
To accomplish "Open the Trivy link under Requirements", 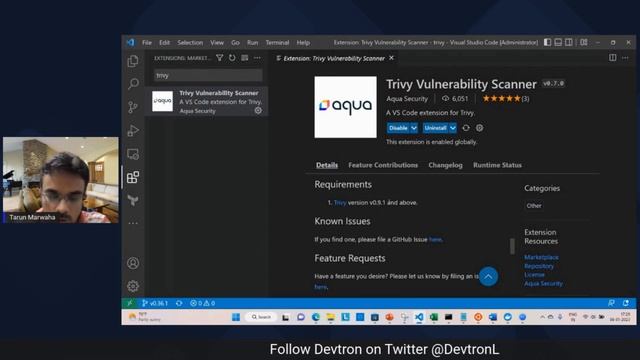I will (x=340, y=202).
